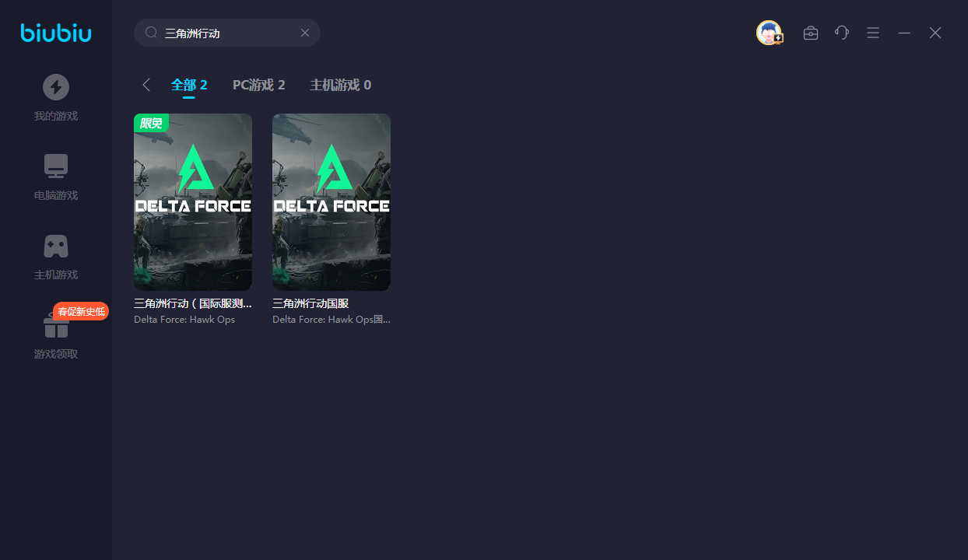Go back using left chevron

coord(146,85)
